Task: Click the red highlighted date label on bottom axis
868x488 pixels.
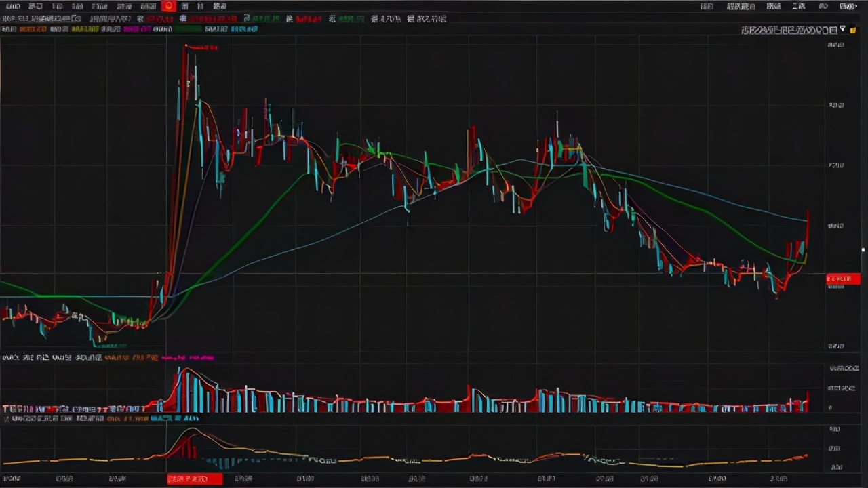Action: click(195, 479)
